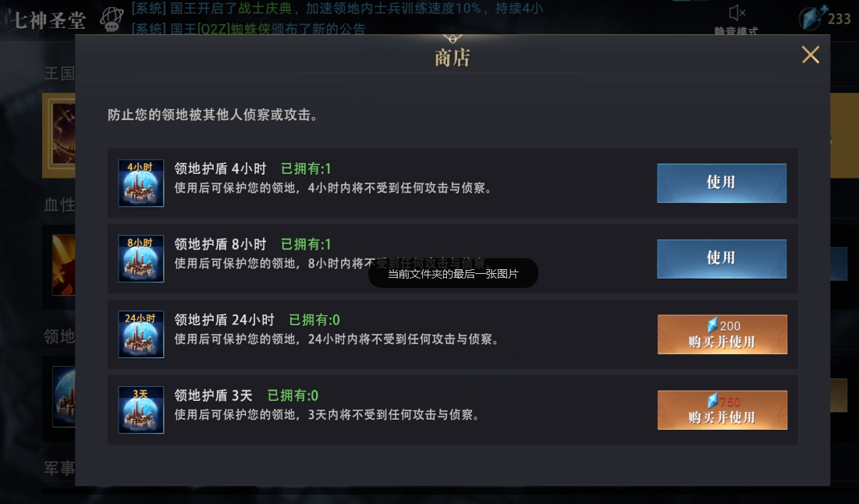Close the shop dialog
Screen dimensions: 859x504
[811, 55]
